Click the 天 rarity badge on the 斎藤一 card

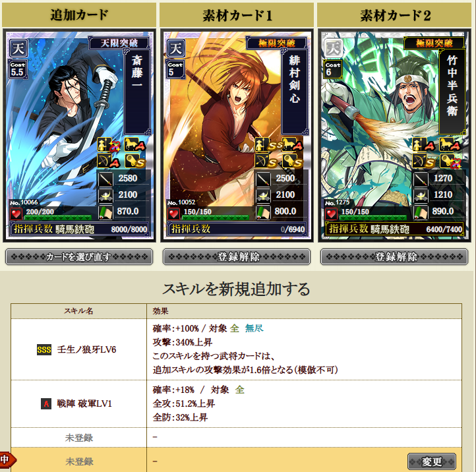(x=18, y=48)
